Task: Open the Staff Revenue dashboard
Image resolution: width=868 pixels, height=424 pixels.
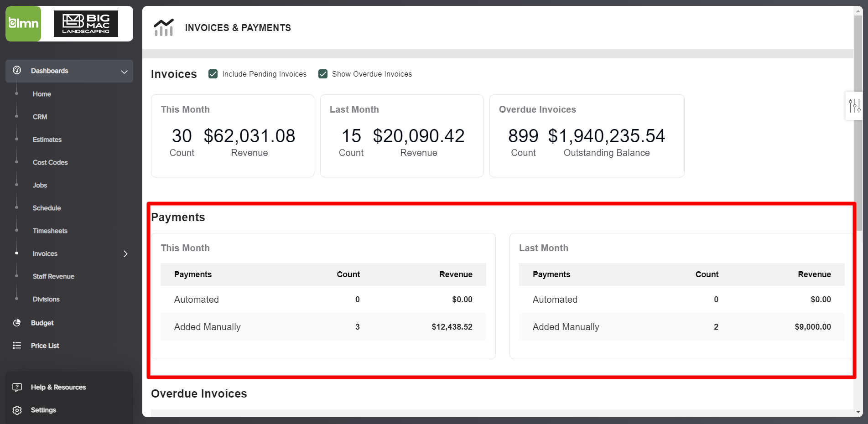Action: [53, 276]
